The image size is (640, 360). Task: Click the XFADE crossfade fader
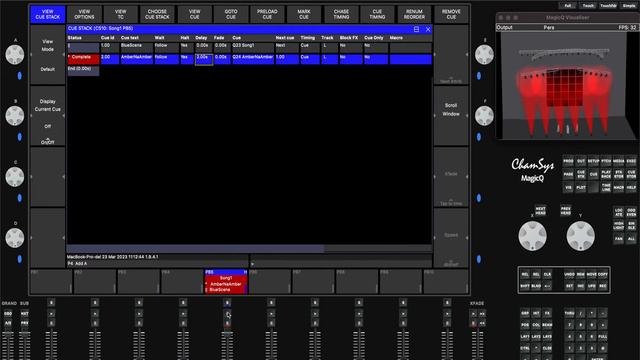477,345
